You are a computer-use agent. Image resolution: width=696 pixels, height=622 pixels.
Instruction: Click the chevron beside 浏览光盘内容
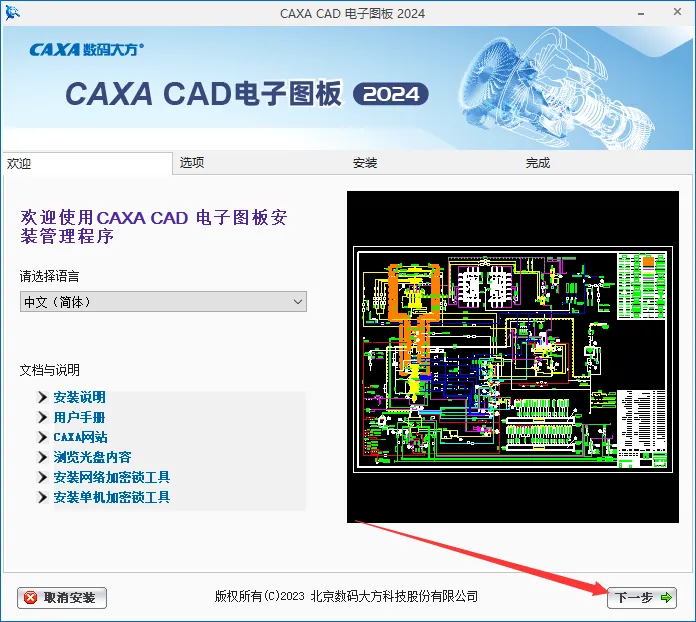point(43,457)
